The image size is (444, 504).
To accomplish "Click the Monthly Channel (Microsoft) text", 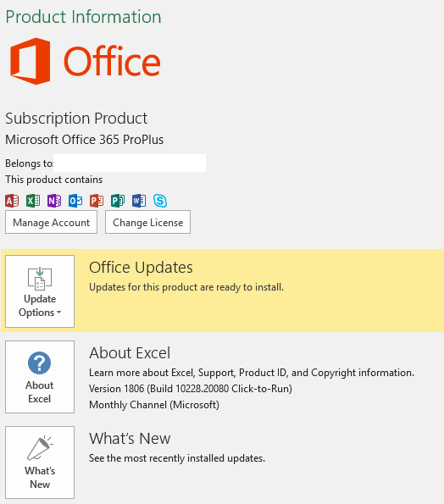I will point(154,405).
